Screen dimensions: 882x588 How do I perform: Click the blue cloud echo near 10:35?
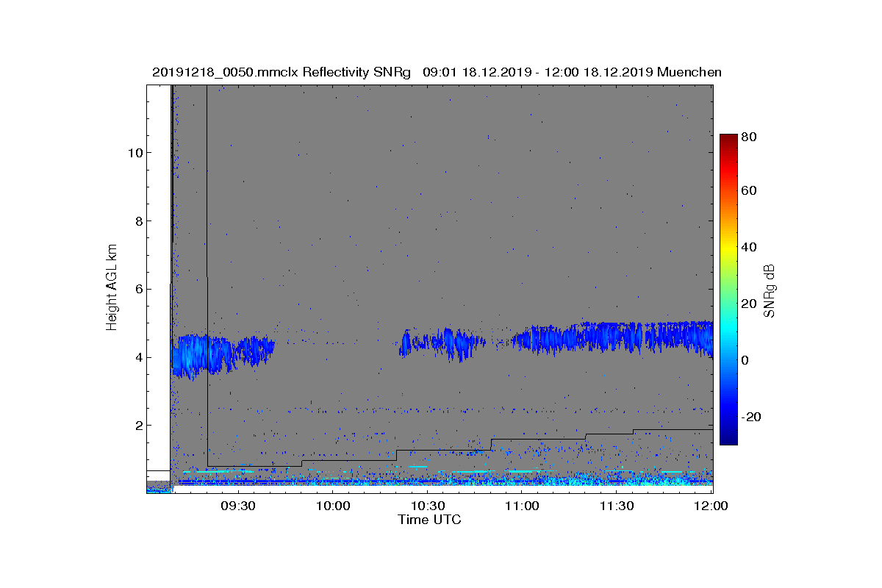coord(443,343)
